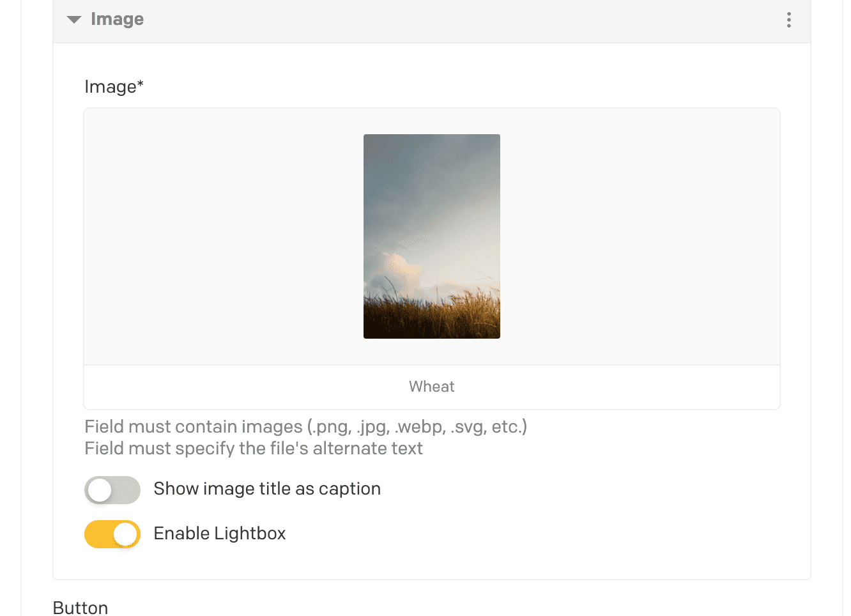Click the white knob of the Lightbox toggle
The image size is (851, 616).
126,534
